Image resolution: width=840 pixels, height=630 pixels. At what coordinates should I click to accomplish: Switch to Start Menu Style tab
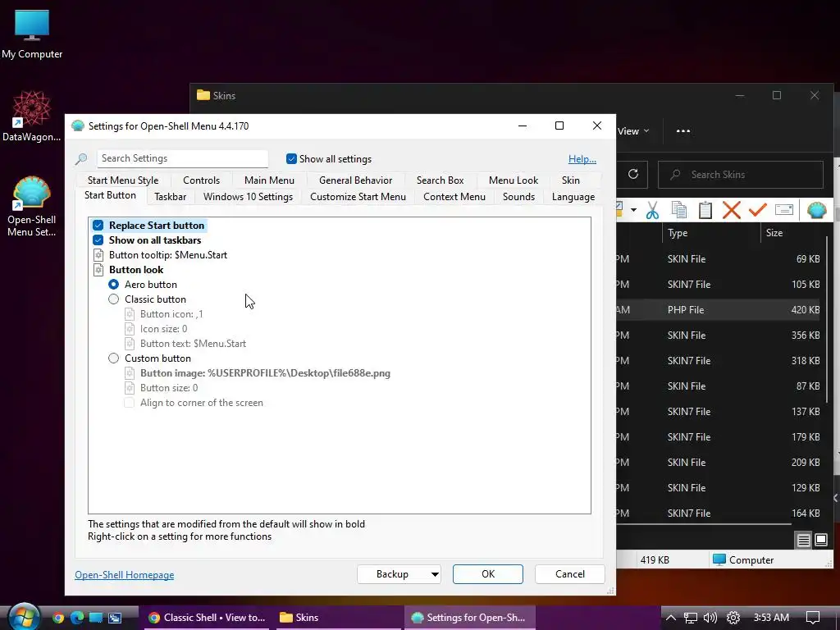[x=123, y=180]
